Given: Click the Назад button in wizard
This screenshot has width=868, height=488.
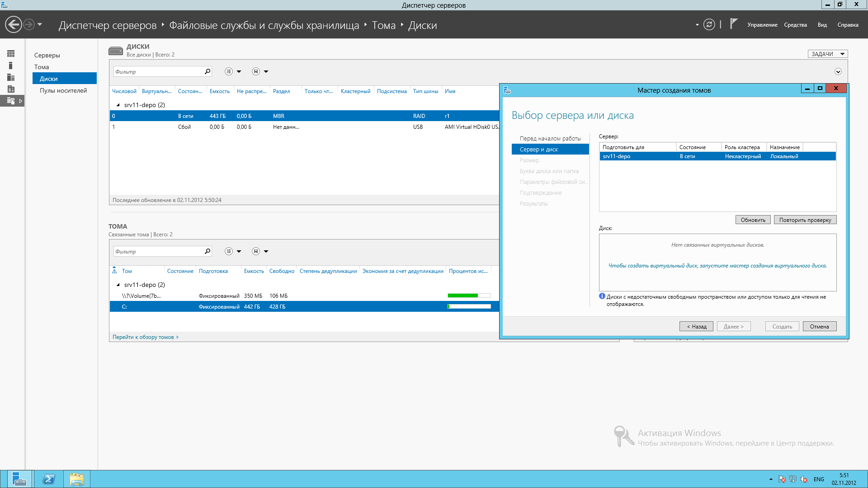Looking at the screenshot, I should [x=696, y=327].
